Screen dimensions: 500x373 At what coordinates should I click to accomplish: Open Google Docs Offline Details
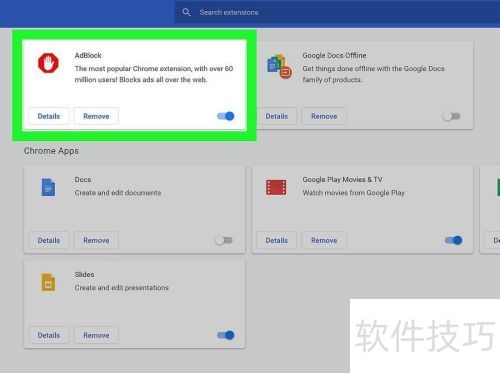click(x=277, y=116)
